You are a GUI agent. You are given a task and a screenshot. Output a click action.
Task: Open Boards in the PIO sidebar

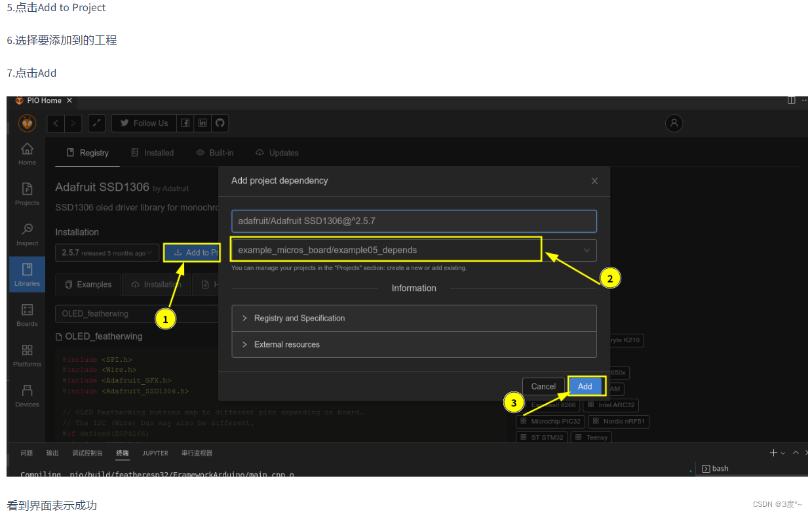point(27,315)
